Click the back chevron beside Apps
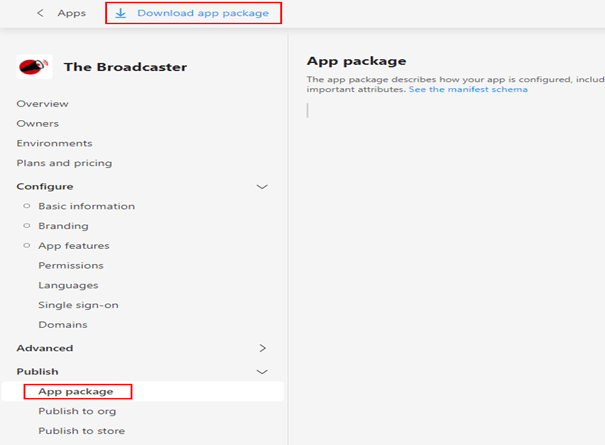Viewport: 605px width, 445px height. (x=40, y=13)
